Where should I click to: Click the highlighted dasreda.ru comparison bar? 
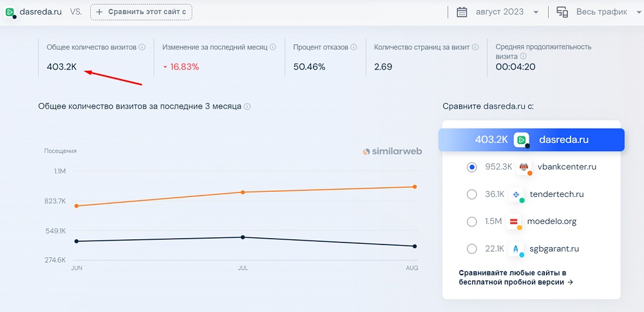pyautogui.click(x=531, y=140)
